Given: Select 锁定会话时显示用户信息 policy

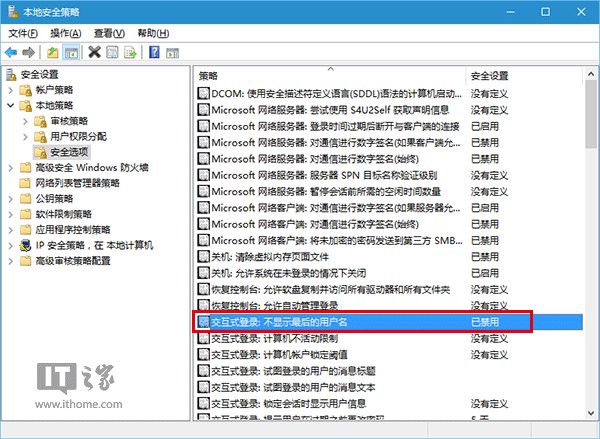Looking at the screenshot, I should tap(390, 403).
